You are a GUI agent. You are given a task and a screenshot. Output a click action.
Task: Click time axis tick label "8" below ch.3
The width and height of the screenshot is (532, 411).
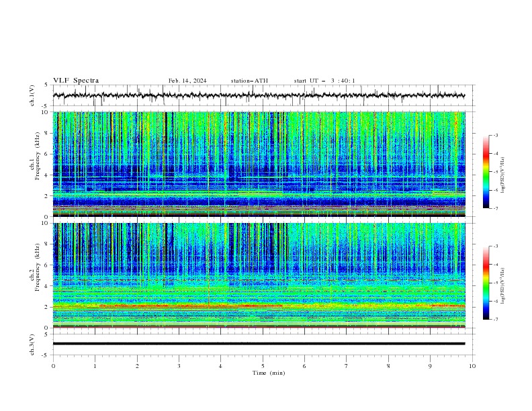coord(388,366)
